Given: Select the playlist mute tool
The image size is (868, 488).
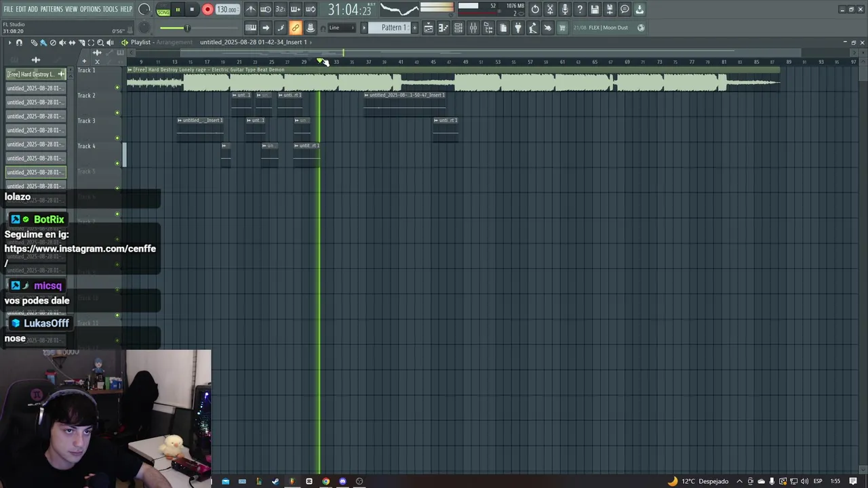Looking at the screenshot, I should click(62, 43).
